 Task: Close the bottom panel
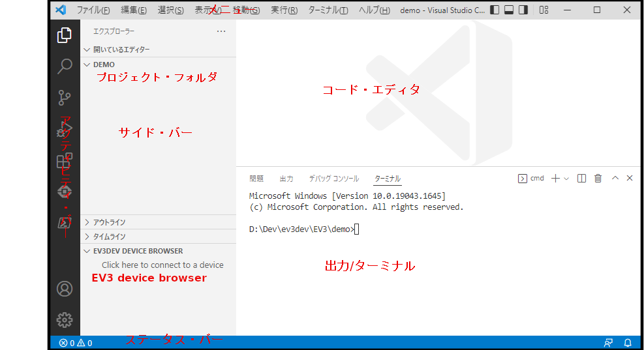630,178
